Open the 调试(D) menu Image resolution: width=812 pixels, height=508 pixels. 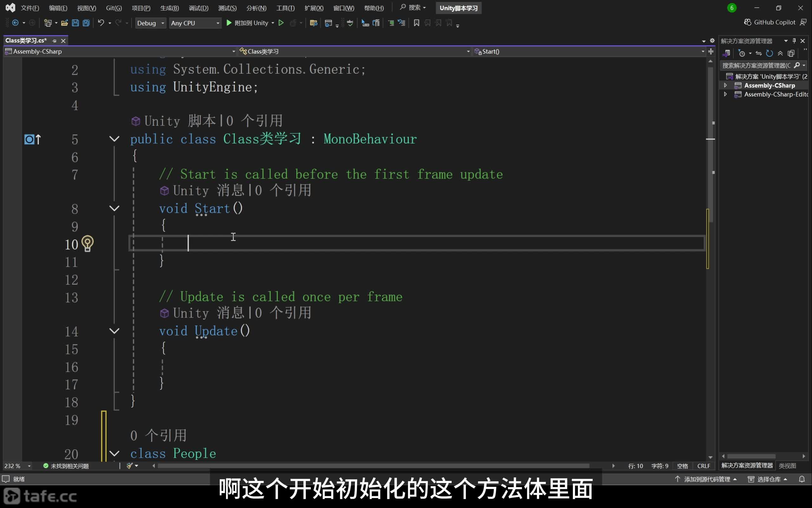(x=199, y=8)
